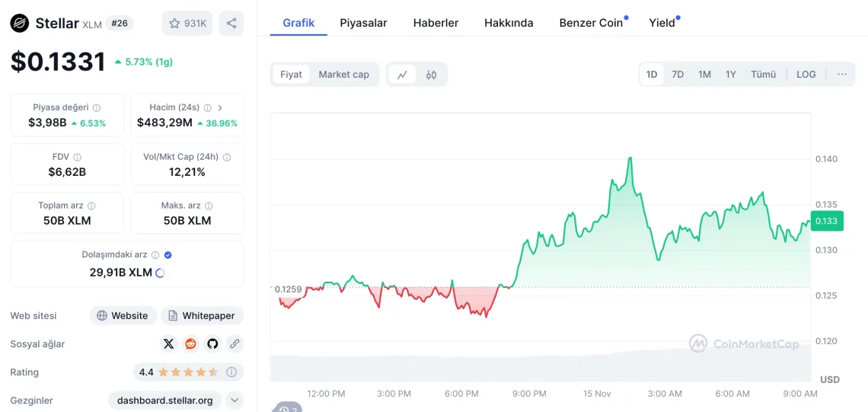
Task: Click the chain link icon in socials
Action: click(235, 344)
